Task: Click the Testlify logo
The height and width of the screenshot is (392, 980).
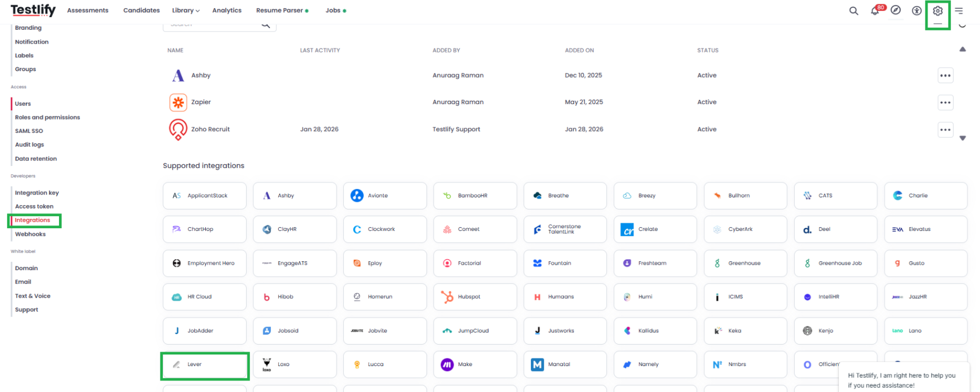Action: click(x=33, y=10)
